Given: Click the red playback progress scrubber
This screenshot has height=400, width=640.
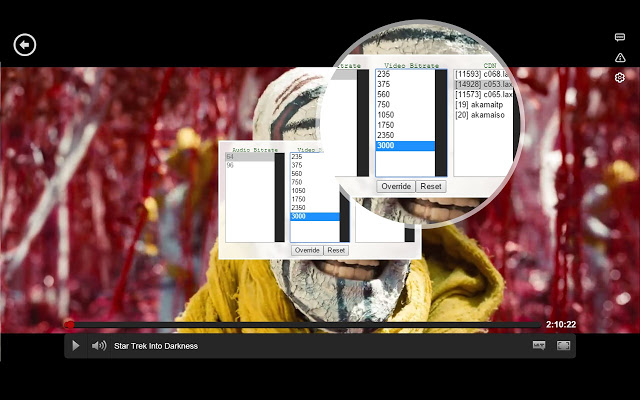Looking at the screenshot, I should [x=69, y=324].
